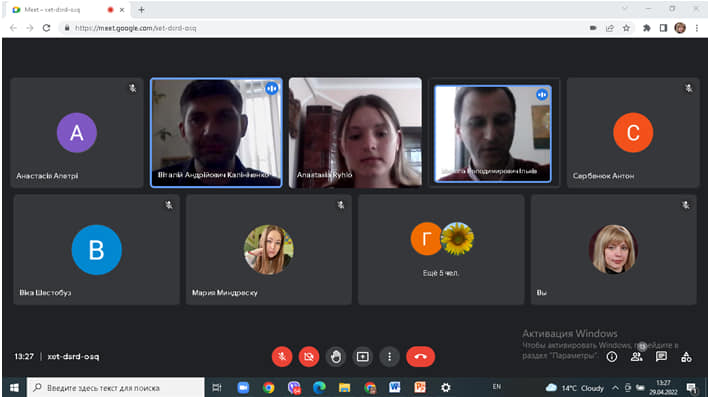Unmute the microphone in call controls
The width and height of the screenshot is (708, 397).
pos(282,356)
